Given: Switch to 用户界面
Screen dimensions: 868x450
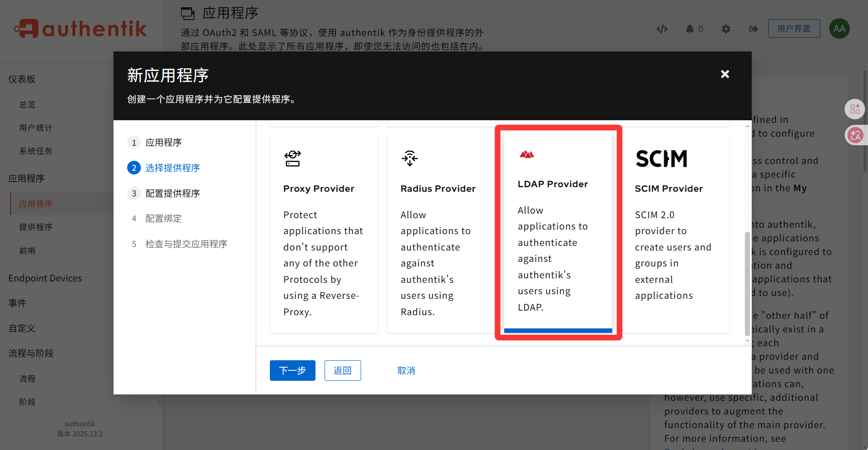Looking at the screenshot, I should [x=794, y=29].
